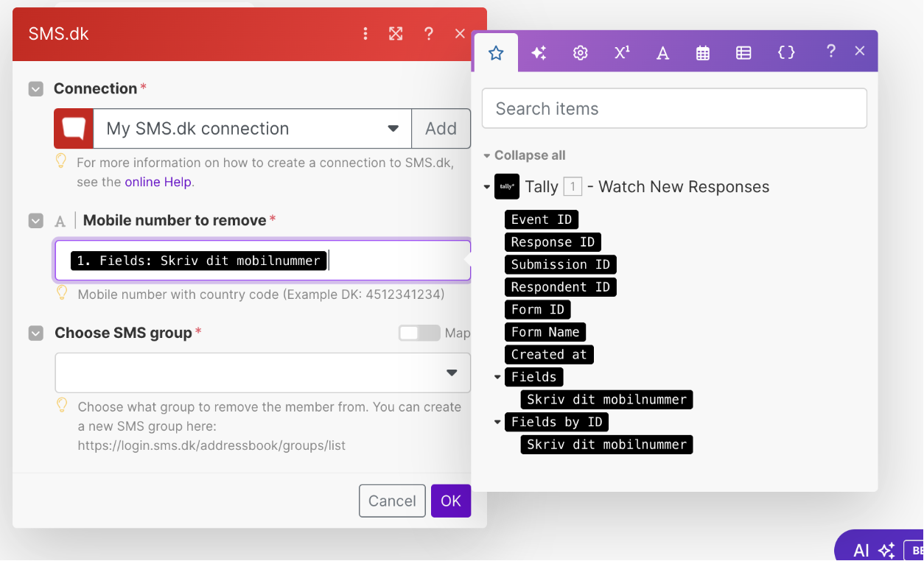Confirm with the OK button
This screenshot has height=561, width=924.
451,501
